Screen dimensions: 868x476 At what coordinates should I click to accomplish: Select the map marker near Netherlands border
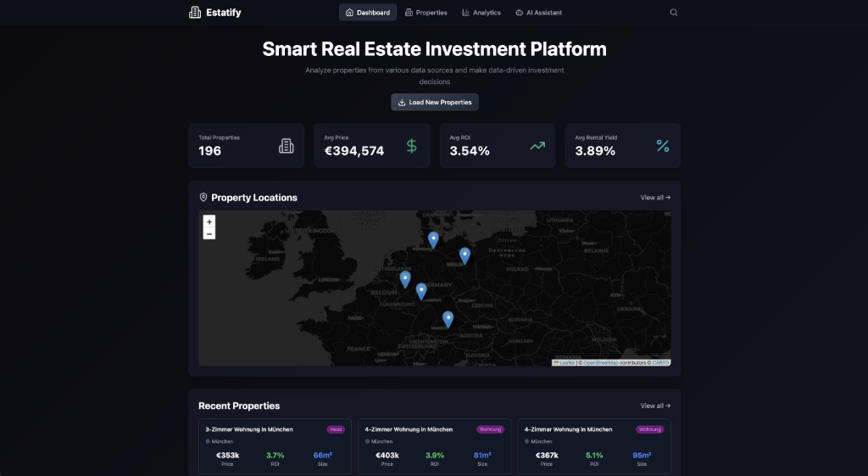[405, 279]
